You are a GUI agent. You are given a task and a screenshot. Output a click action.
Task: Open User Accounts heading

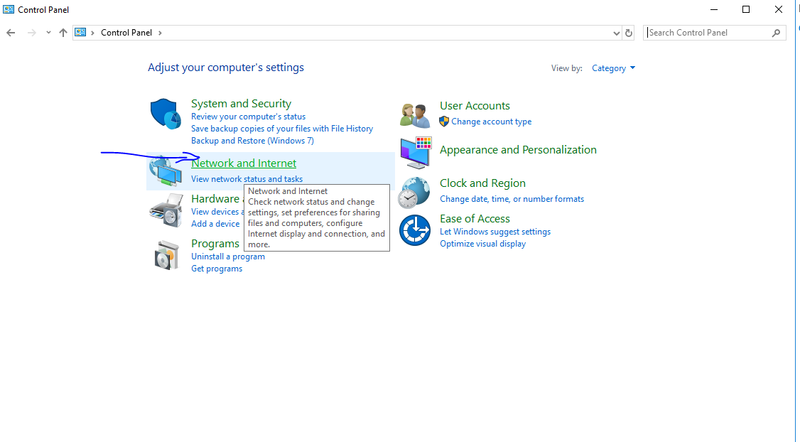pyautogui.click(x=475, y=106)
